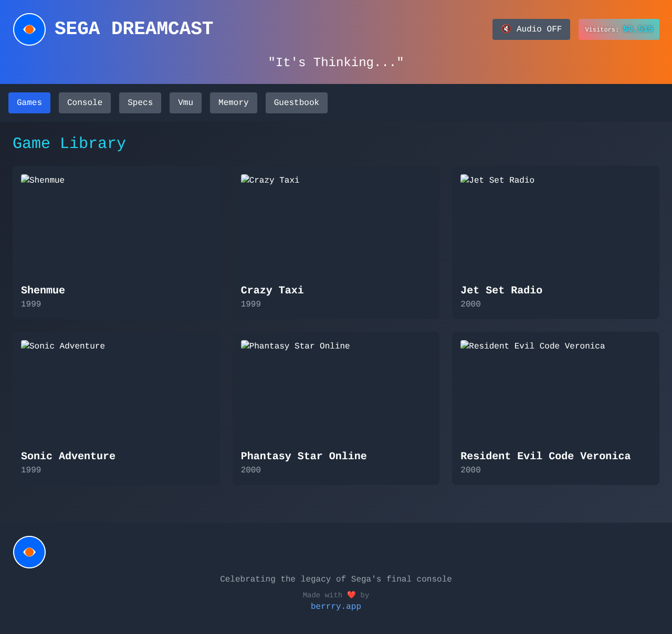Click the Shenmue game title
The image size is (672, 634).
pyautogui.click(x=43, y=290)
